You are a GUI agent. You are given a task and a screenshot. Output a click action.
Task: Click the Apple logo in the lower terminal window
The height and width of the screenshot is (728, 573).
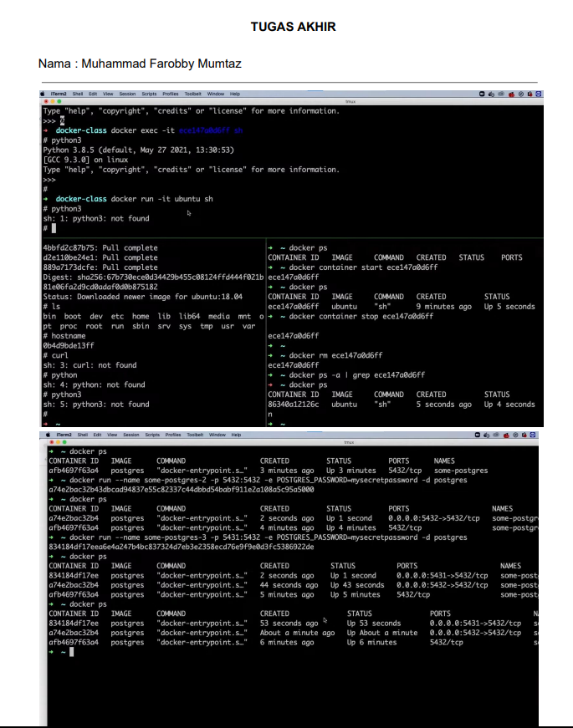click(x=48, y=435)
